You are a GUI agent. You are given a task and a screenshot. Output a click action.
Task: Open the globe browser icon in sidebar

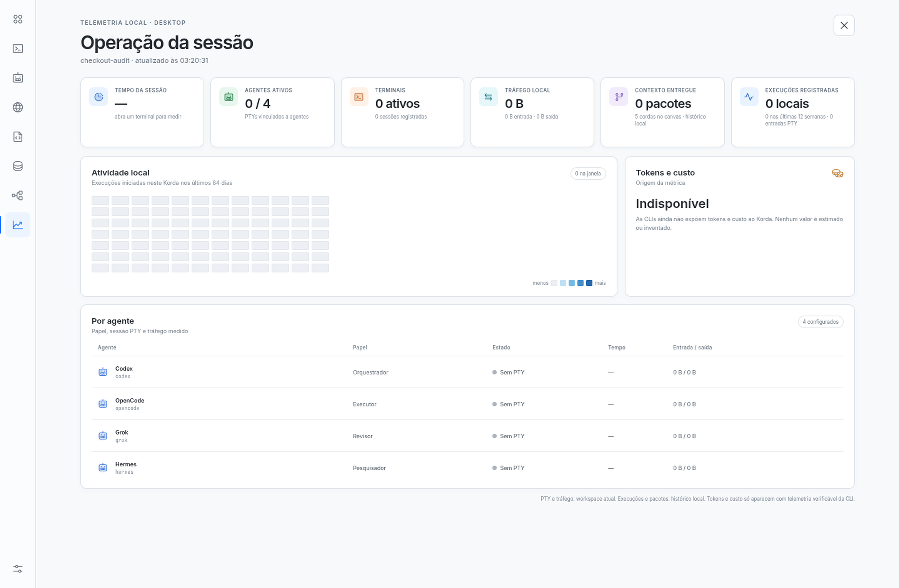pyautogui.click(x=18, y=107)
